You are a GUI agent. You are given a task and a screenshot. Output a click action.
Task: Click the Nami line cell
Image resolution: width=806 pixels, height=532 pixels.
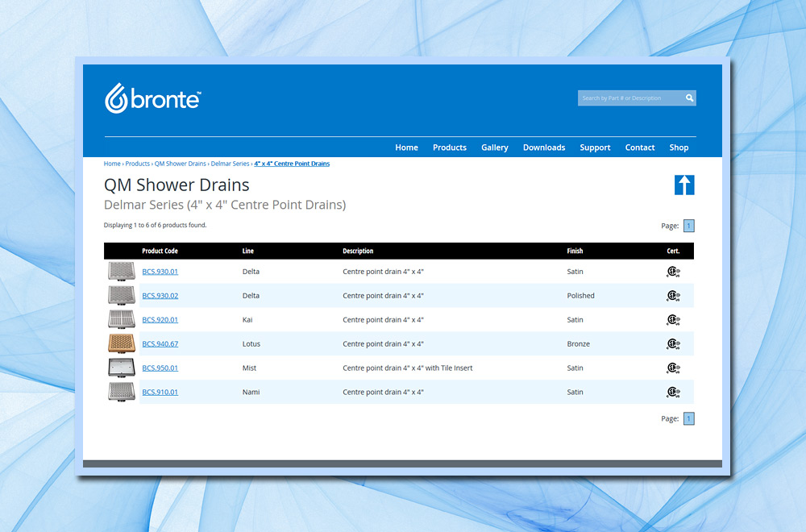[251, 392]
